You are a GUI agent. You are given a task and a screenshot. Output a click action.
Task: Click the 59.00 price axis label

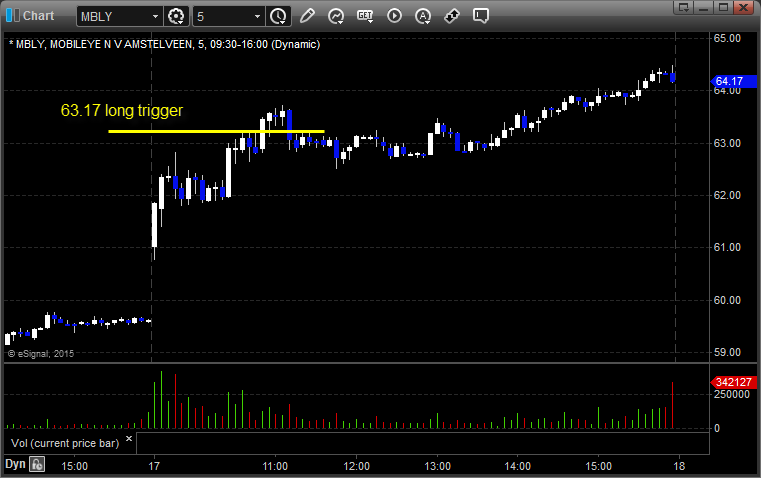[727, 352]
